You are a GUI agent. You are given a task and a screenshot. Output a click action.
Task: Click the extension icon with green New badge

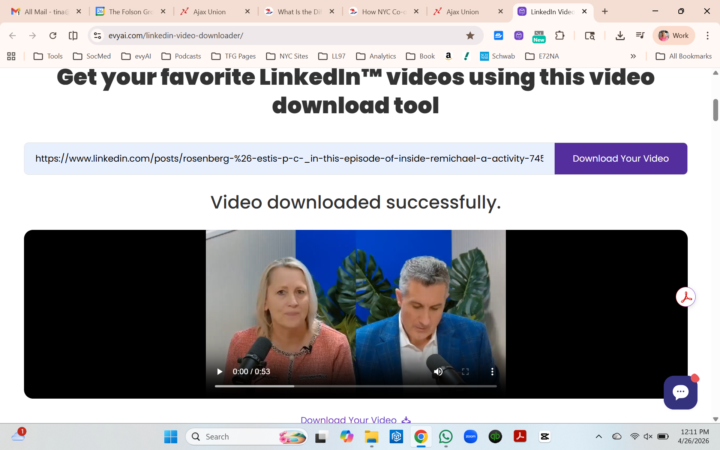pyautogui.click(x=539, y=36)
